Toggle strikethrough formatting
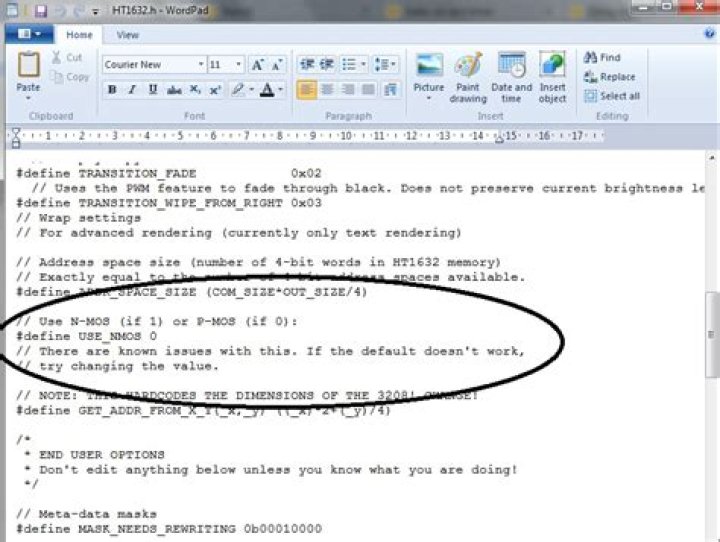720x542 pixels. (174, 90)
